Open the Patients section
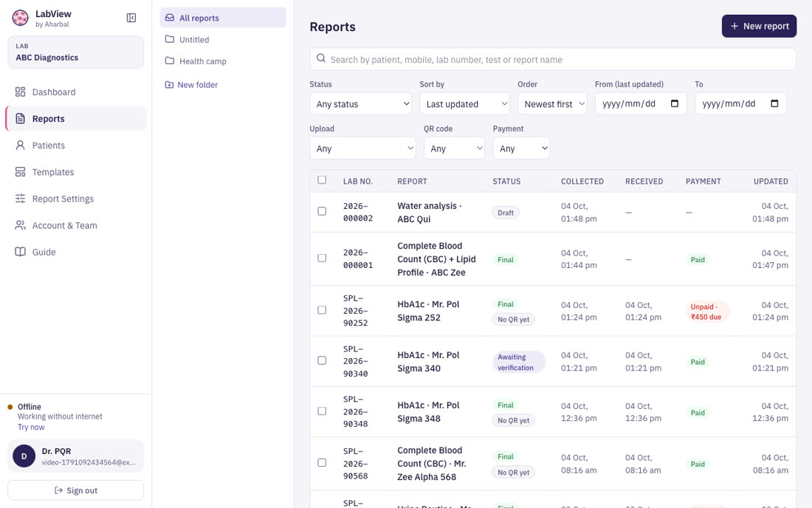This screenshot has width=812, height=508. (75, 145)
